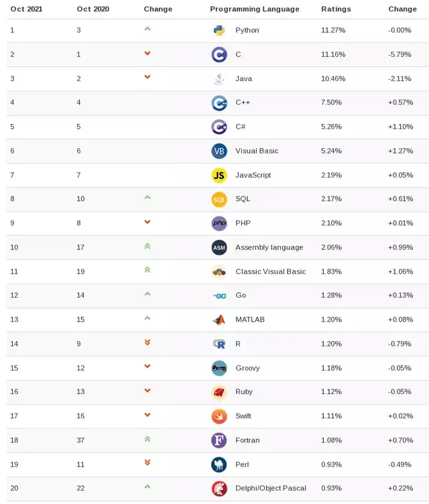This screenshot has width=429, height=504.
Task: Click the Swift bird icon
Action: (219, 416)
